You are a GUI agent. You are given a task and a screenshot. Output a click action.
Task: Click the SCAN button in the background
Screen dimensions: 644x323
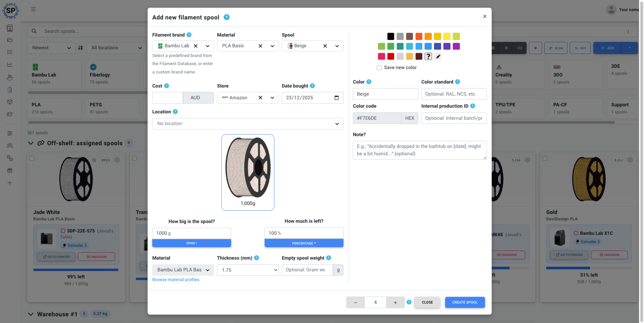click(556, 48)
